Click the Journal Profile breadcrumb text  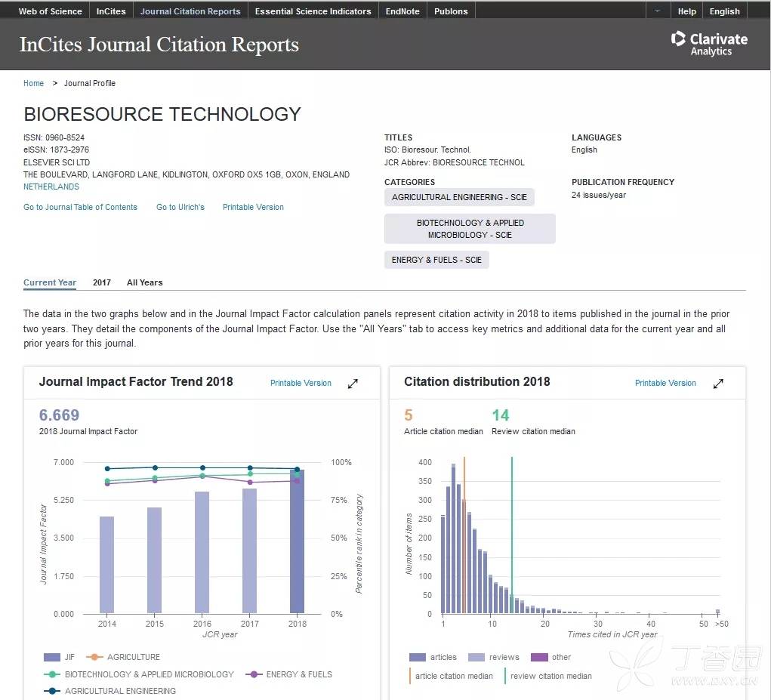click(90, 83)
